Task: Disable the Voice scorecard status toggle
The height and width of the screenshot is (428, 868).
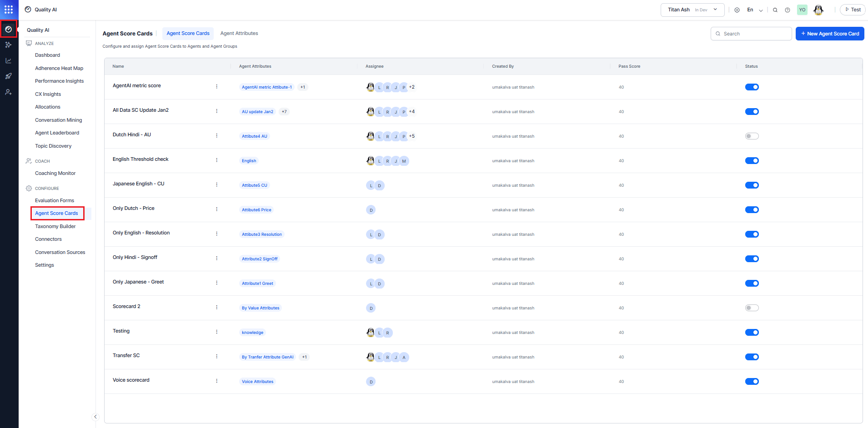Action: click(x=752, y=382)
